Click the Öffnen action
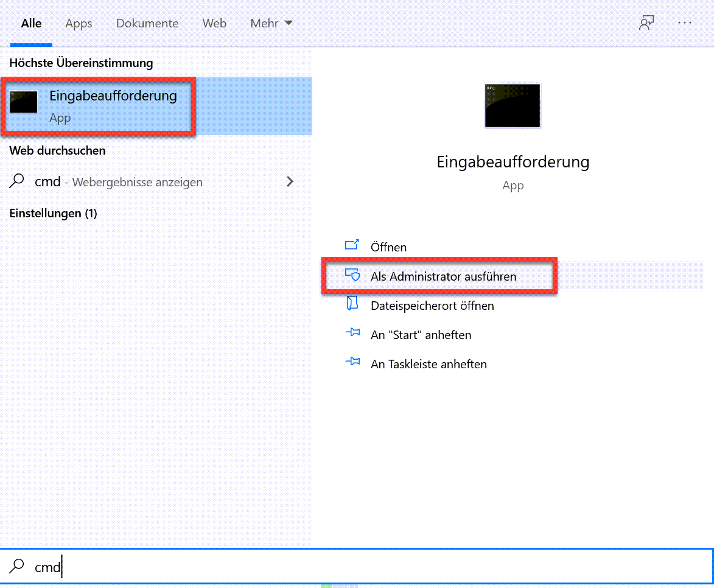Screen dimensions: 714x588 (513, 247)
